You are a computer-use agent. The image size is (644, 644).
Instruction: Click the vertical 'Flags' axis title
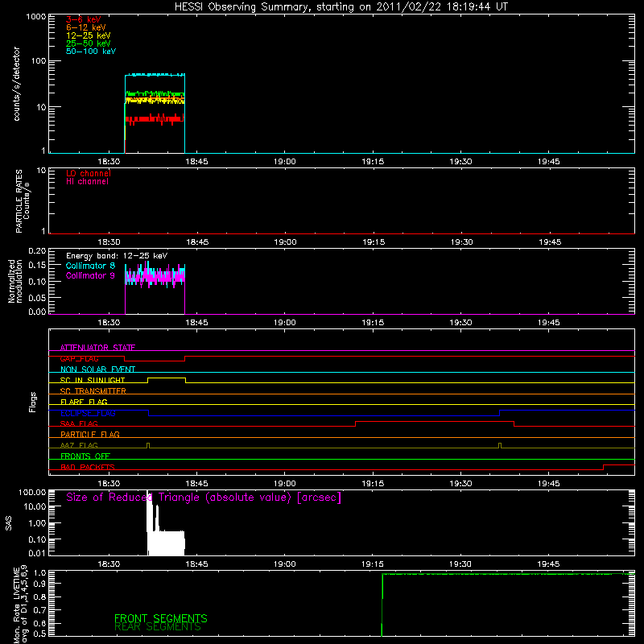point(32,402)
